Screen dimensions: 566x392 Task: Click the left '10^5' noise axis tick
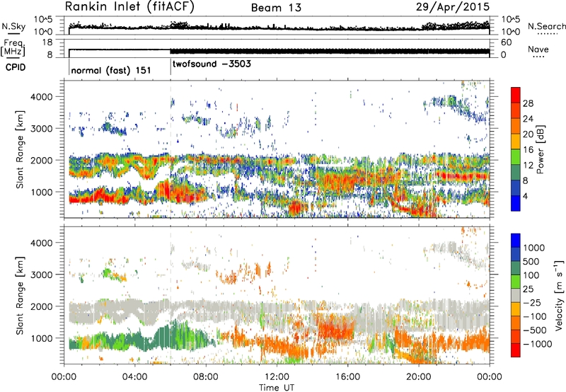(x=43, y=19)
